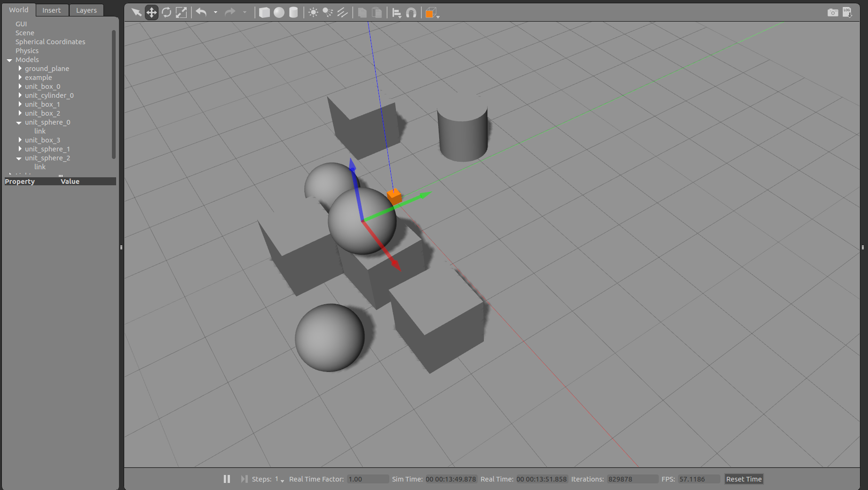Click the Real Time Factor value field

tap(368, 479)
